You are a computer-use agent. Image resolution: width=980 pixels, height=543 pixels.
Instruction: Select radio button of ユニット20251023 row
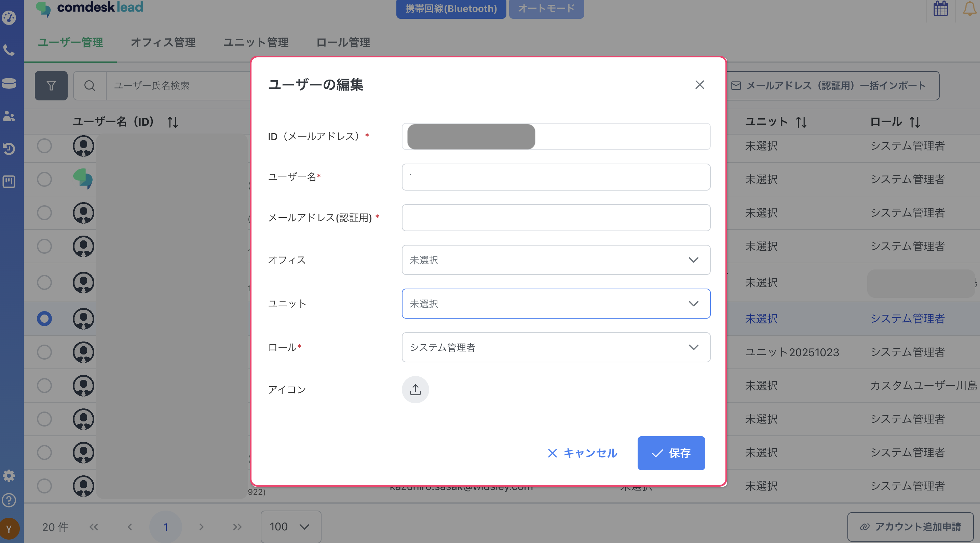(x=44, y=352)
